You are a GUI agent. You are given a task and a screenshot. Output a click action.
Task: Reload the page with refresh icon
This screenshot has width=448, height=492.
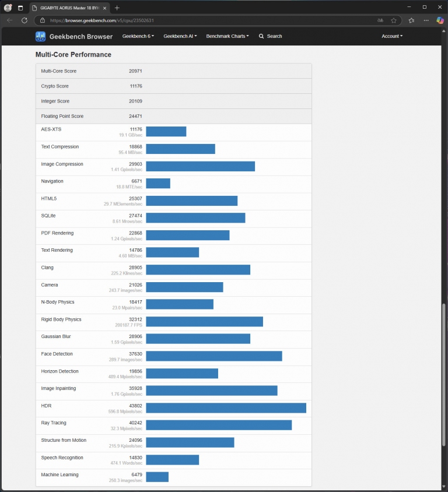24,20
